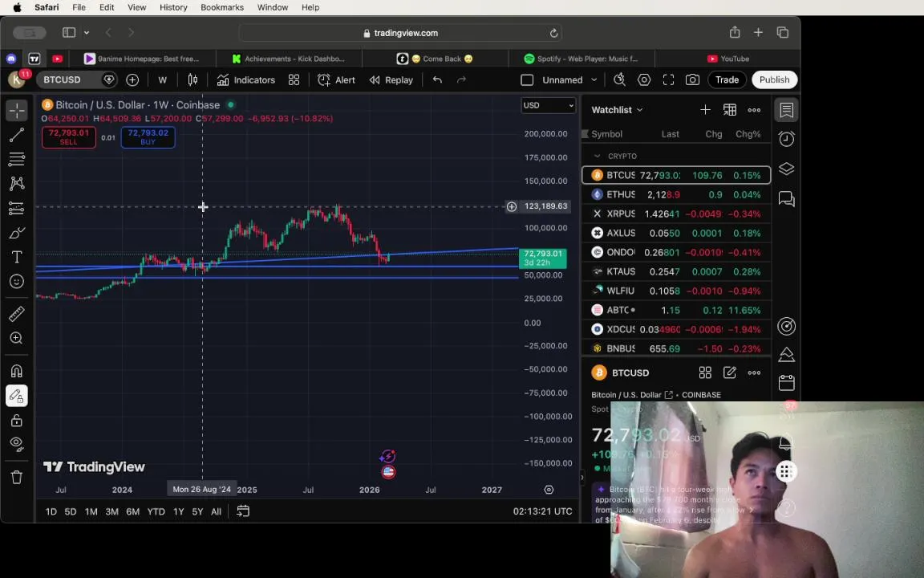Select the Zoom In tool
Image resolution: width=924 pixels, height=578 pixels.
17,338
